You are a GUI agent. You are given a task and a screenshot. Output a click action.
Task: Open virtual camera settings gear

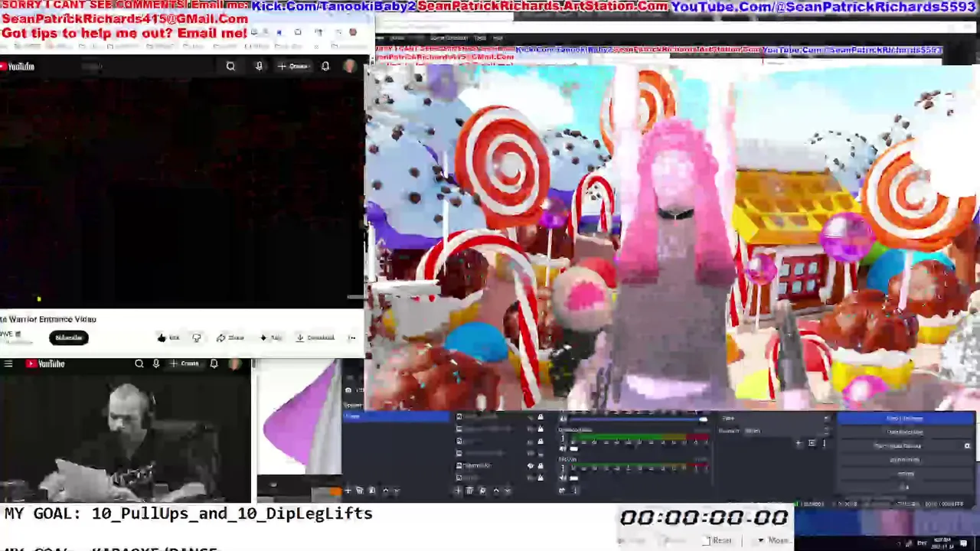pyautogui.click(x=967, y=445)
